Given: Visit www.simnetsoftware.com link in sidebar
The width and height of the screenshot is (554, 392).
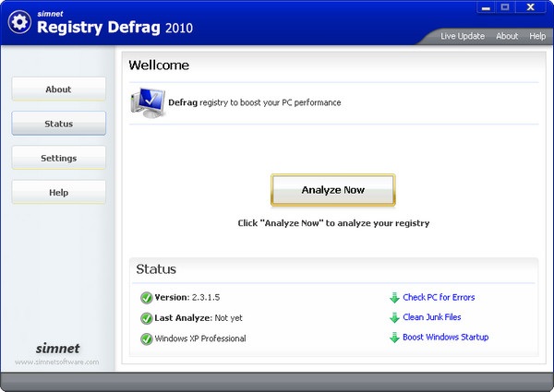Looking at the screenshot, I should point(57,362).
